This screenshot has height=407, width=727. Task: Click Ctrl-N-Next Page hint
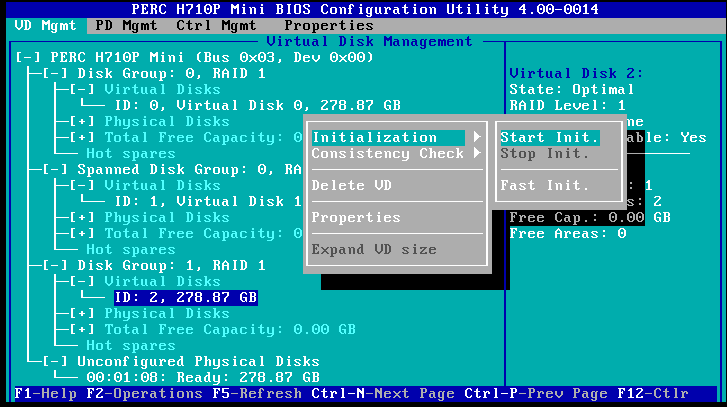[x=383, y=394]
